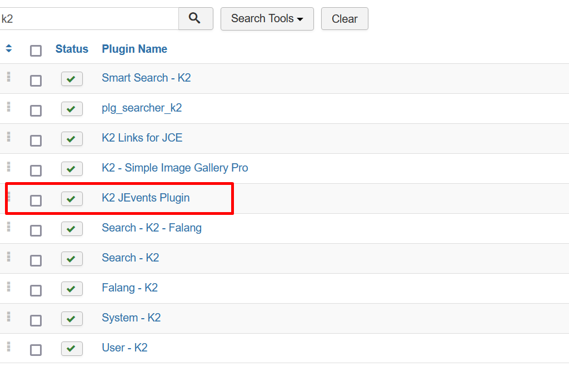Image resolution: width=569 pixels, height=392 pixels.
Task: Sort the list by Status column
Action: [x=72, y=49]
